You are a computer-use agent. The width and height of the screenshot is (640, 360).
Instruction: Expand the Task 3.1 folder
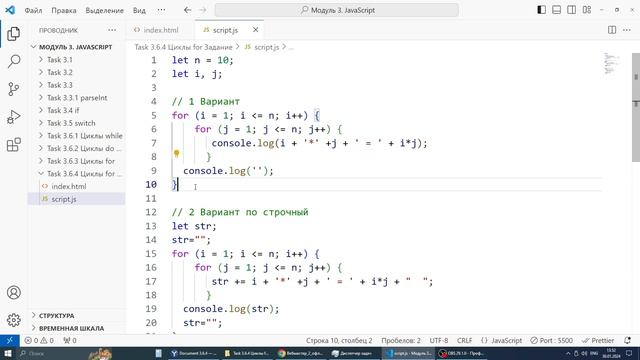pyautogui.click(x=76, y=60)
